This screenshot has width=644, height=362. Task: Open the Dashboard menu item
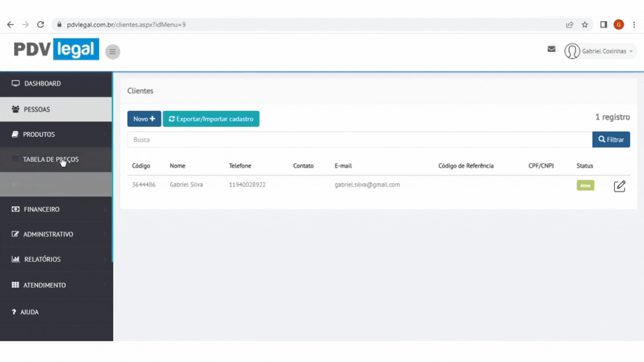coord(42,83)
